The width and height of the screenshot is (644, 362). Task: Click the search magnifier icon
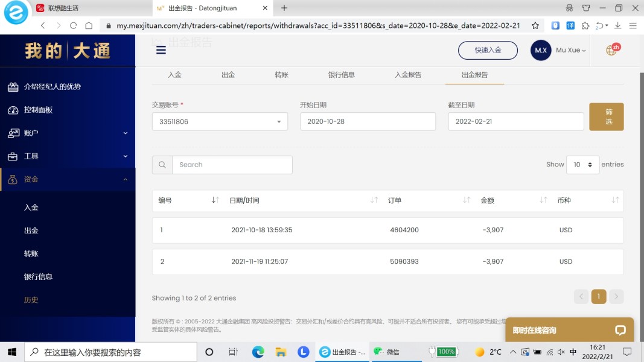pyautogui.click(x=162, y=165)
